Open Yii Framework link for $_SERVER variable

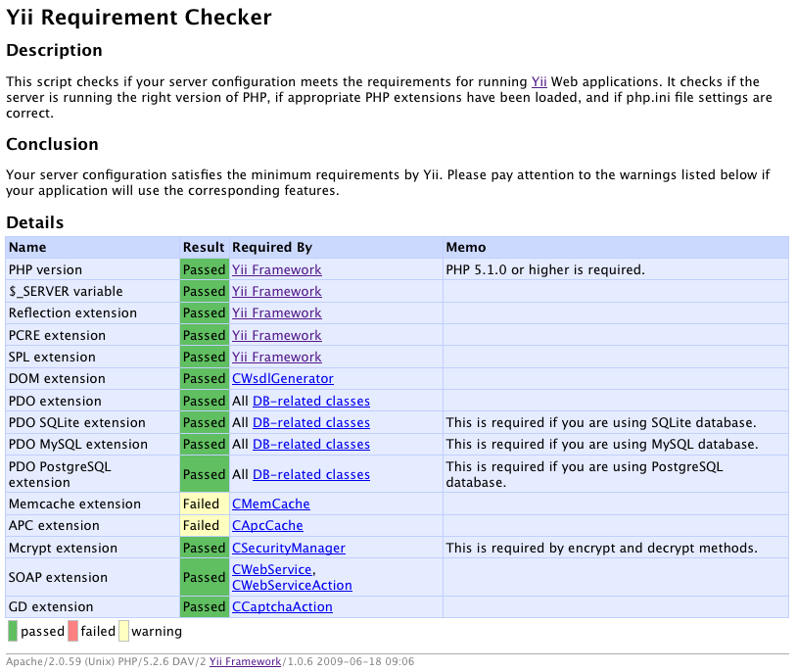click(276, 291)
